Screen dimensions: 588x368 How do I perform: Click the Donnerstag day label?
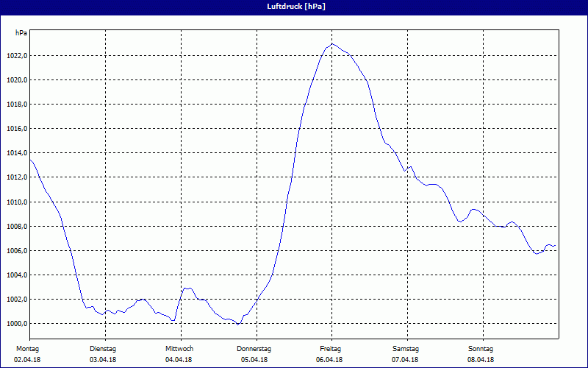(x=254, y=348)
